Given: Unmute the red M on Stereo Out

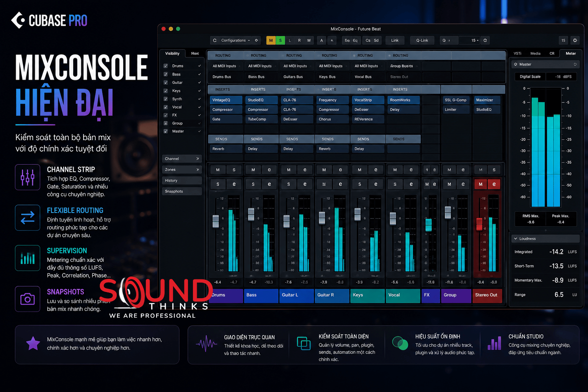Looking at the screenshot, I should click(x=481, y=184).
